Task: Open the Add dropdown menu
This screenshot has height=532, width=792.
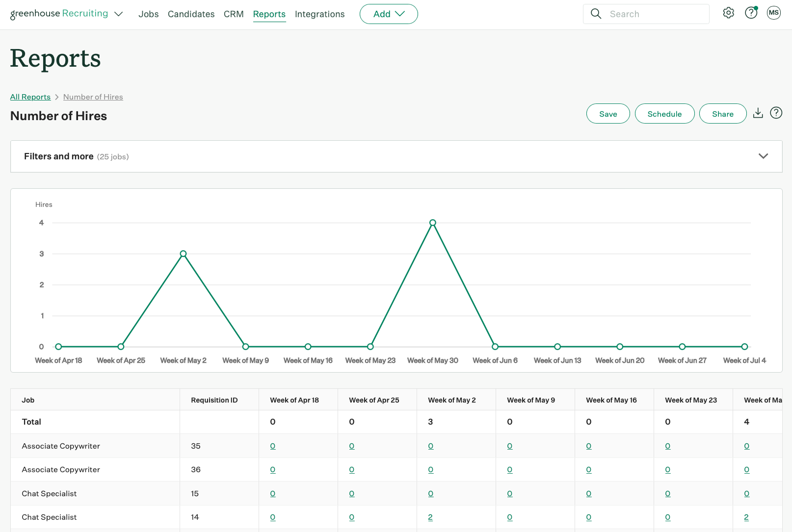Action: (389, 14)
